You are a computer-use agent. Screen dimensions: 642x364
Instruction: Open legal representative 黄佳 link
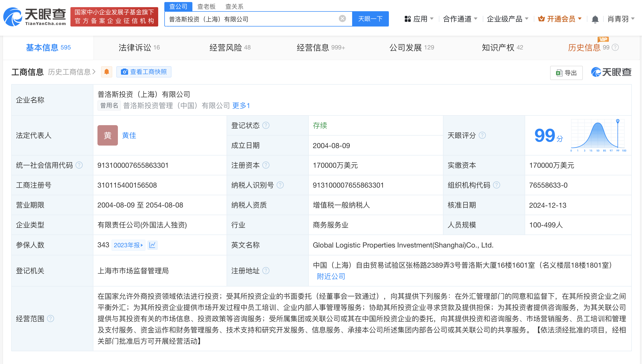[129, 135]
